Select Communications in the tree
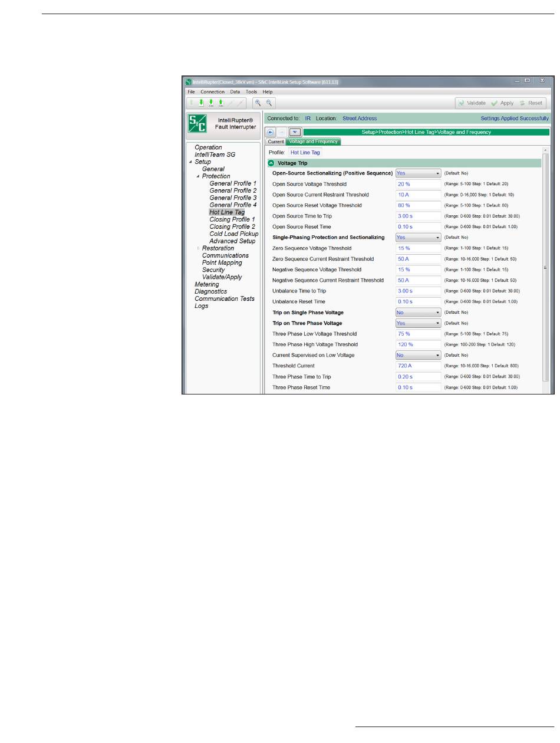Image resolution: width=560 pixels, height=743 pixels. click(225, 255)
